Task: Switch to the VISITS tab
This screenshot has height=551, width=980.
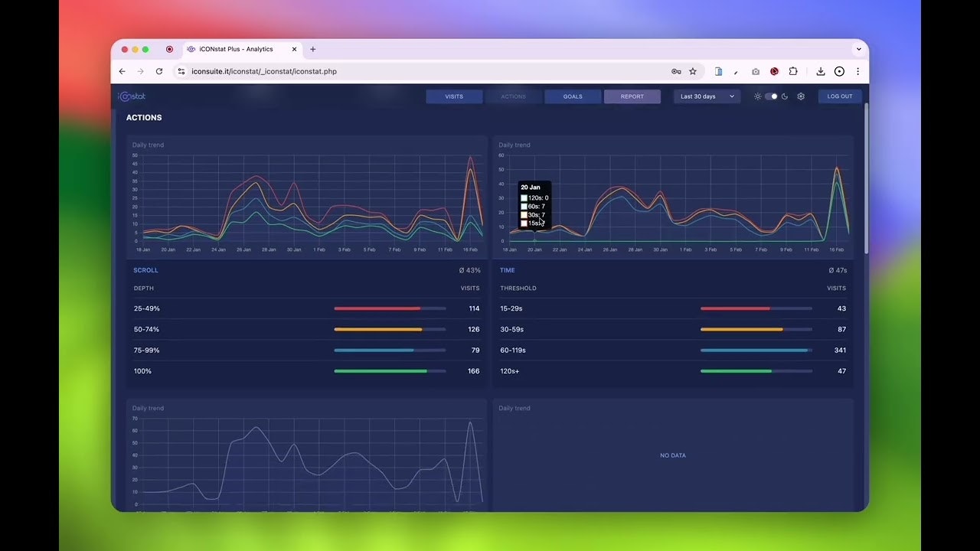Action: tap(454, 96)
